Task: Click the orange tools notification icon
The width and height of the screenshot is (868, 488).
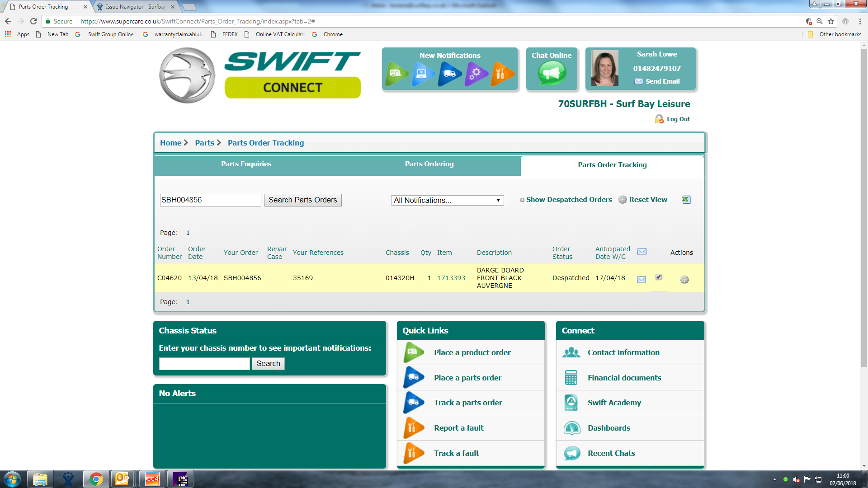Action: tap(502, 74)
